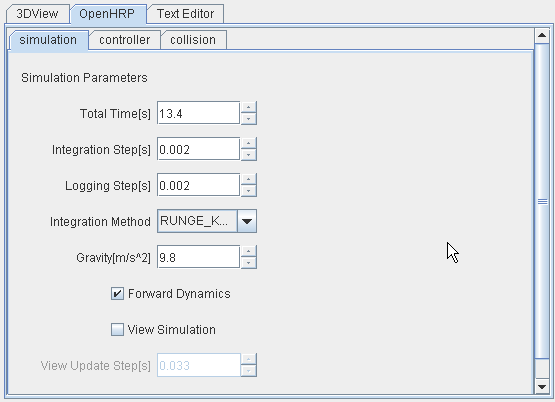Open the collision tab
555x402 pixels.
(x=193, y=40)
